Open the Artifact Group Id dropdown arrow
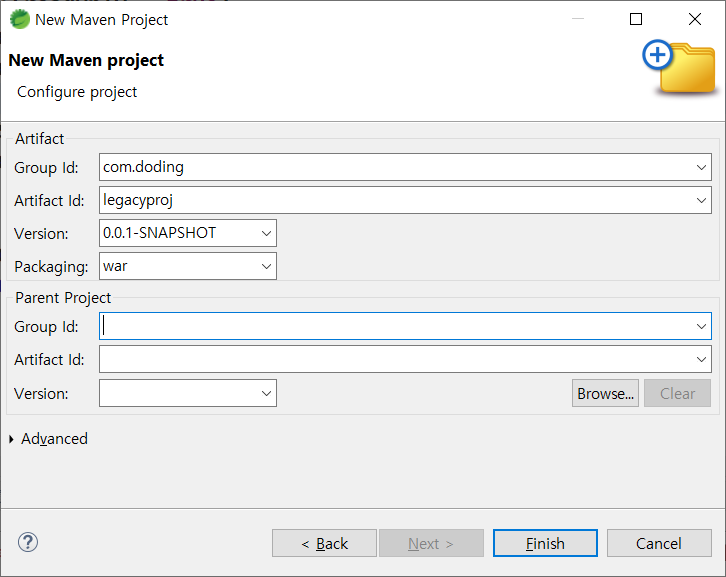This screenshot has width=726, height=577. coord(701,167)
